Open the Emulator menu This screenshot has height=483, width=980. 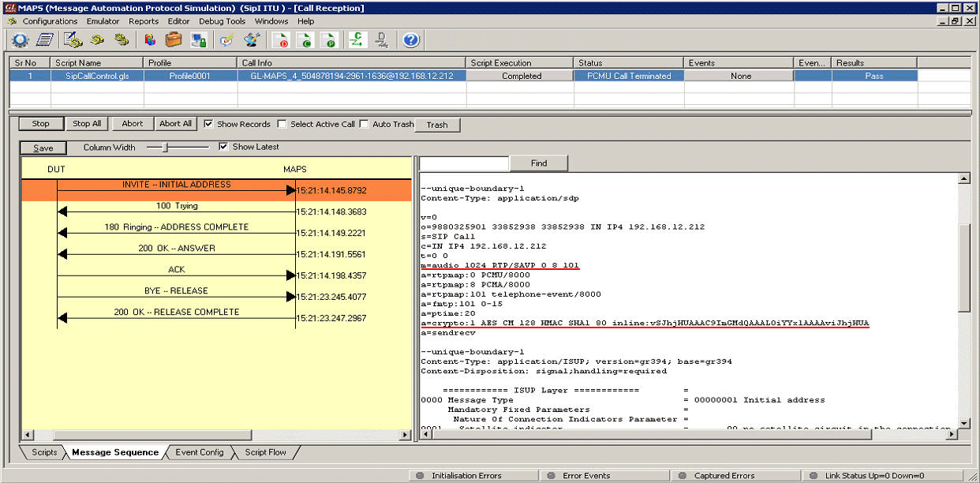coord(103,21)
